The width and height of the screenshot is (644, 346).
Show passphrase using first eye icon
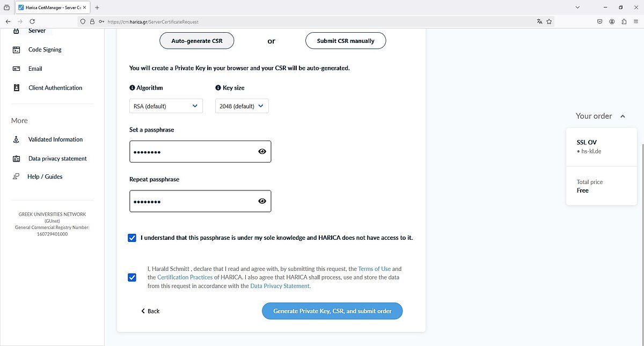[262, 152]
